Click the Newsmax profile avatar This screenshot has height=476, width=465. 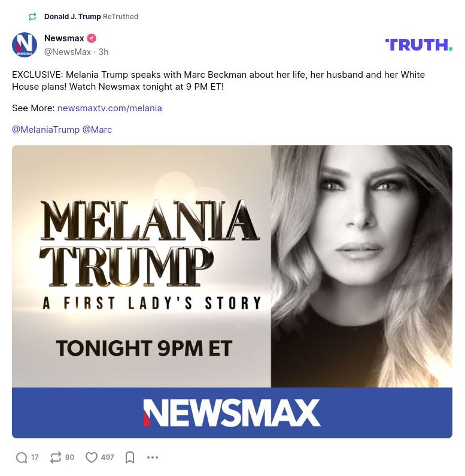25,45
